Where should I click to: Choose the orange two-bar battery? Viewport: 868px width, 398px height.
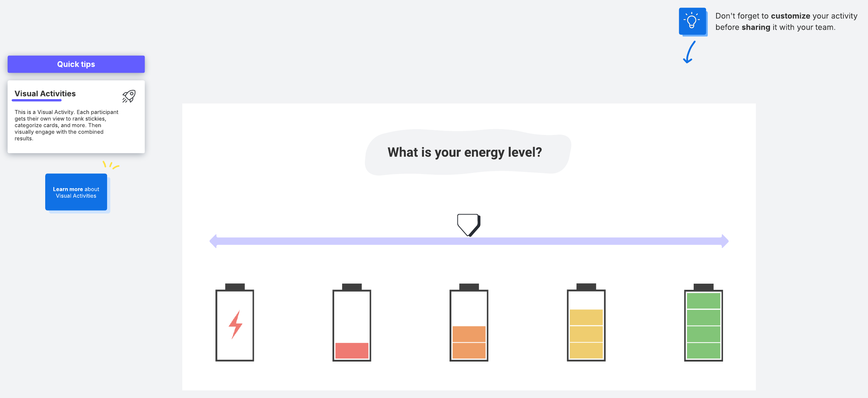[469, 323]
